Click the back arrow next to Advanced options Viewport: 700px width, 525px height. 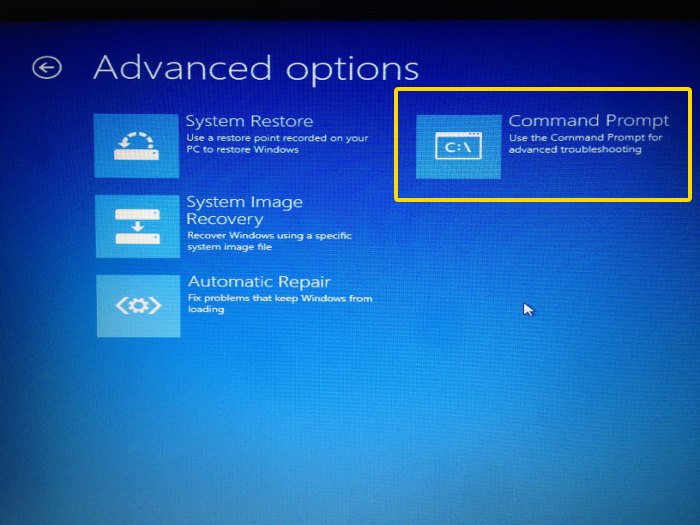tap(47, 68)
